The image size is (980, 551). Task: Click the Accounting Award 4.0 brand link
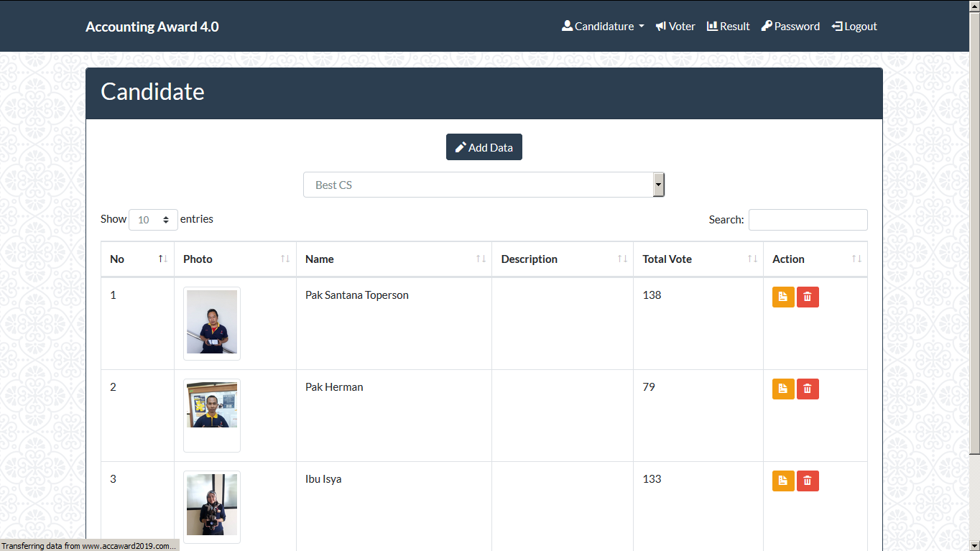tap(152, 27)
